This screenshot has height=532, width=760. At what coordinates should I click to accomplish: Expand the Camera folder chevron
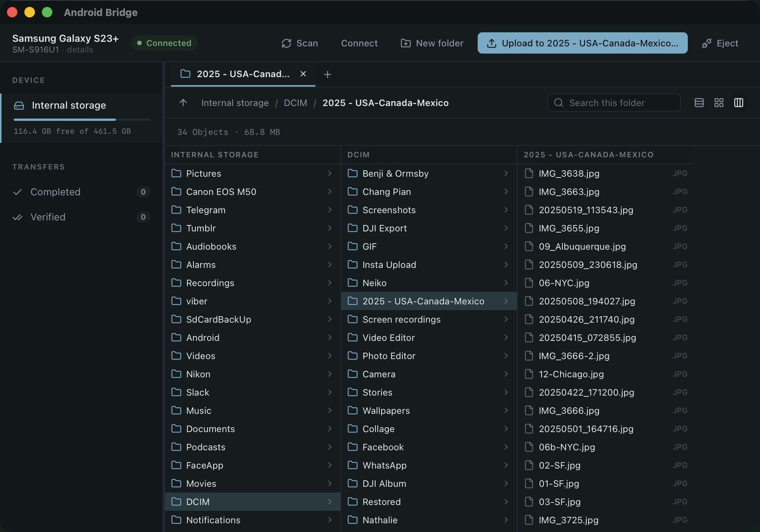tap(506, 374)
